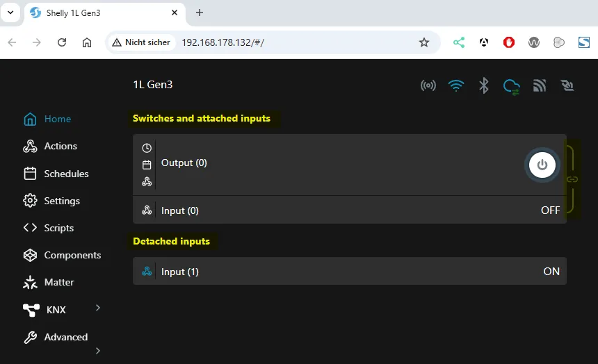
Task: Open the Schedules page in sidebar
Action: pyautogui.click(x=66, y=174)
